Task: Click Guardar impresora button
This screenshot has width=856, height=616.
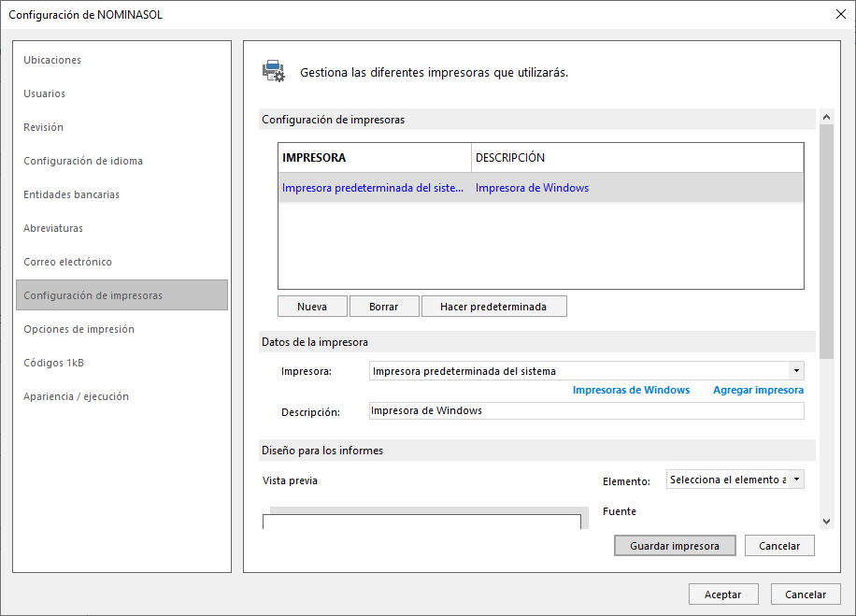Action: tap(675, 546)
